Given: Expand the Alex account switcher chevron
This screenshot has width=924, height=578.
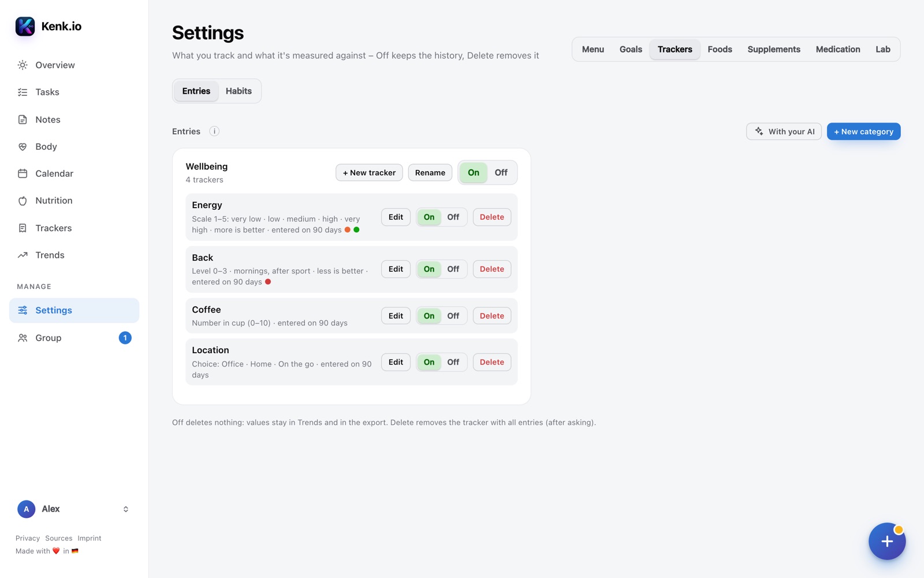Looking at the screenshot, I should click(x=126, y=509).
